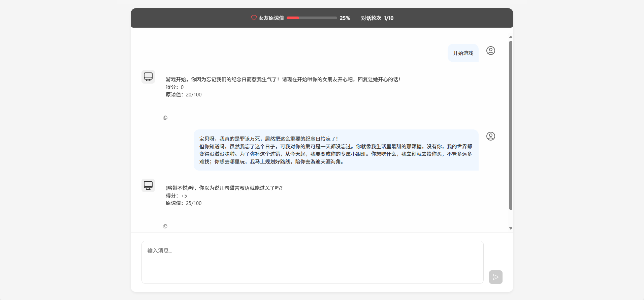
Task: Click the bot avatar beside 游戏开始 message
Action: pyautogui.click(x=148, y=77)
